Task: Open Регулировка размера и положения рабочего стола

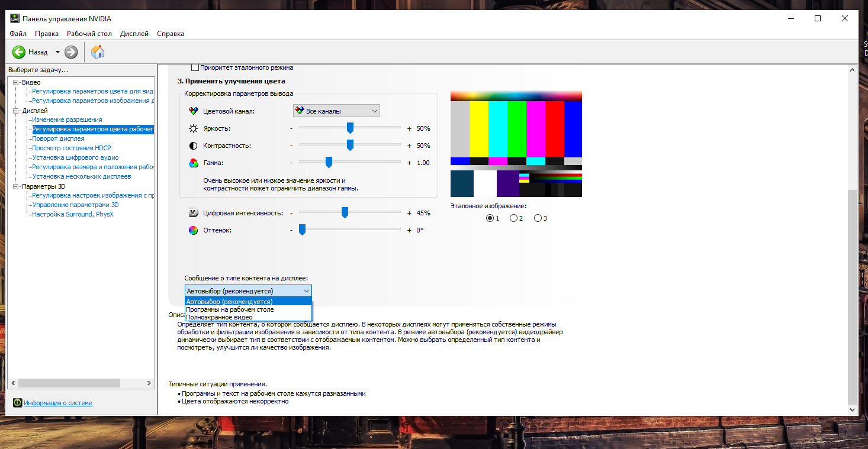Action: (x=93, y=167)
